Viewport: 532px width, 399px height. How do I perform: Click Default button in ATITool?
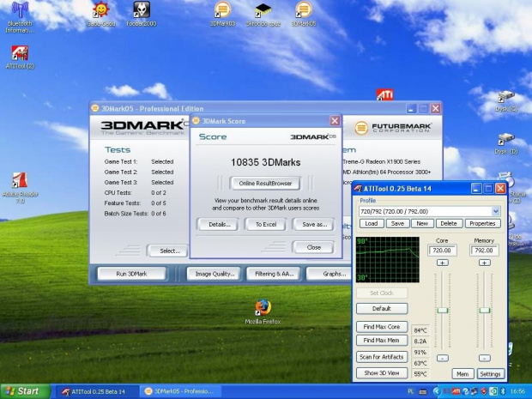(x=382, y=308)
